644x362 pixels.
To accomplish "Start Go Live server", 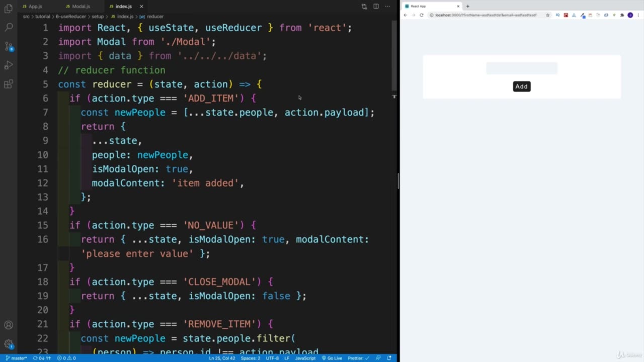I will coord(332,358).
